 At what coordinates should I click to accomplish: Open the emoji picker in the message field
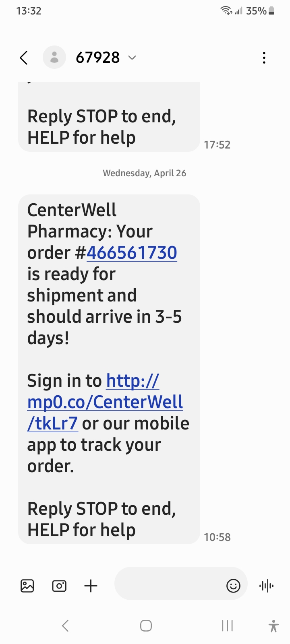tap(233, 586)
